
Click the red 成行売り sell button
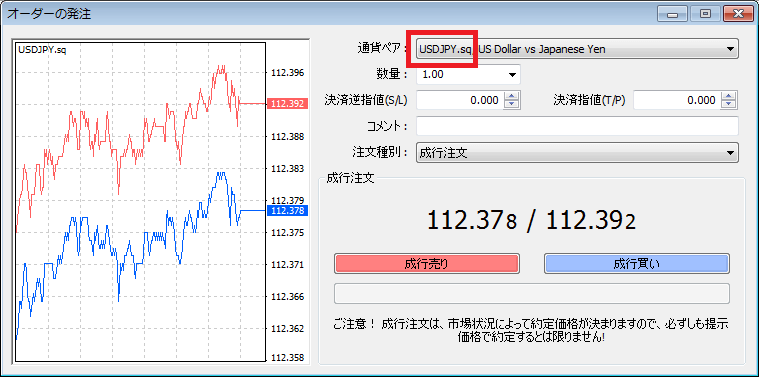(426, 264)
